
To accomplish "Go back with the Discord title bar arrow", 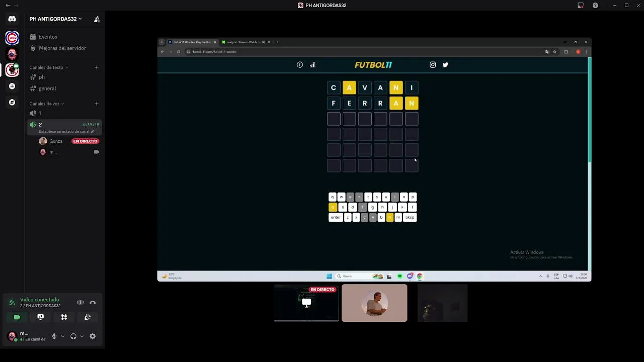I will point(8,6).
